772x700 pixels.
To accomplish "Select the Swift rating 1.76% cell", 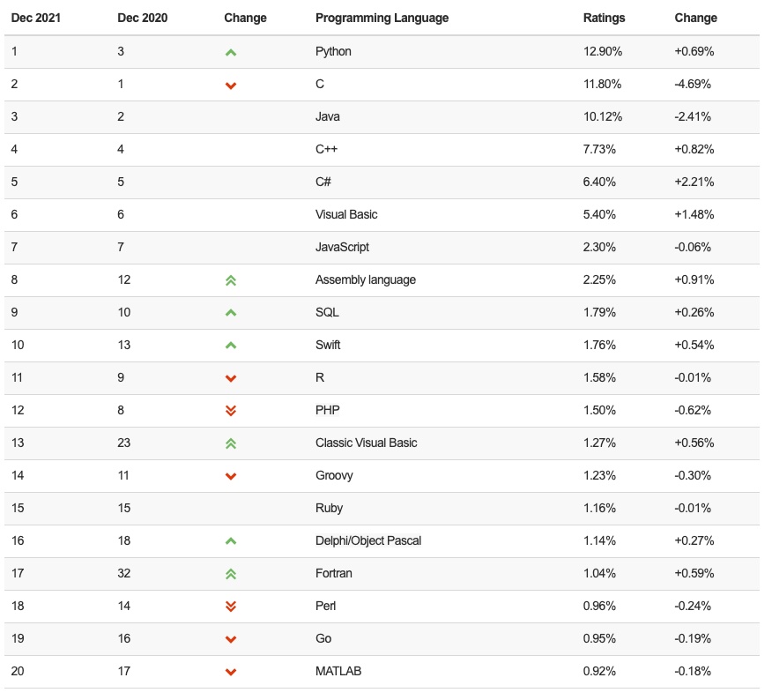I will click(x=599, y=345).
